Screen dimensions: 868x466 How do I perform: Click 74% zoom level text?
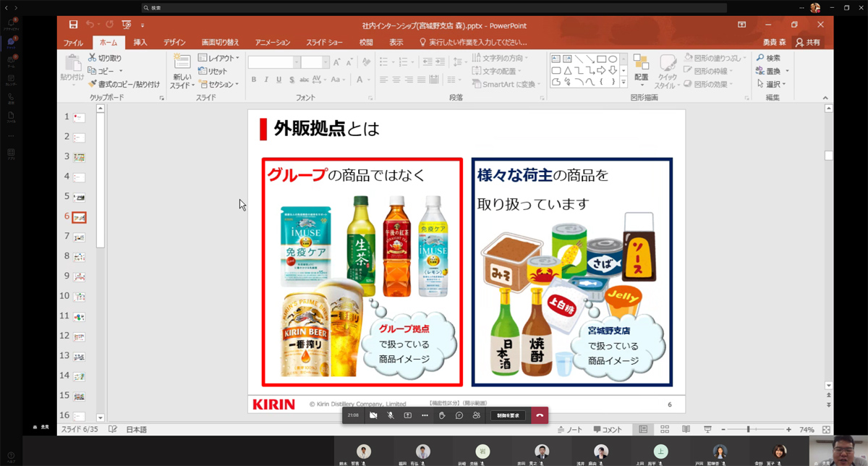[807, 429]
